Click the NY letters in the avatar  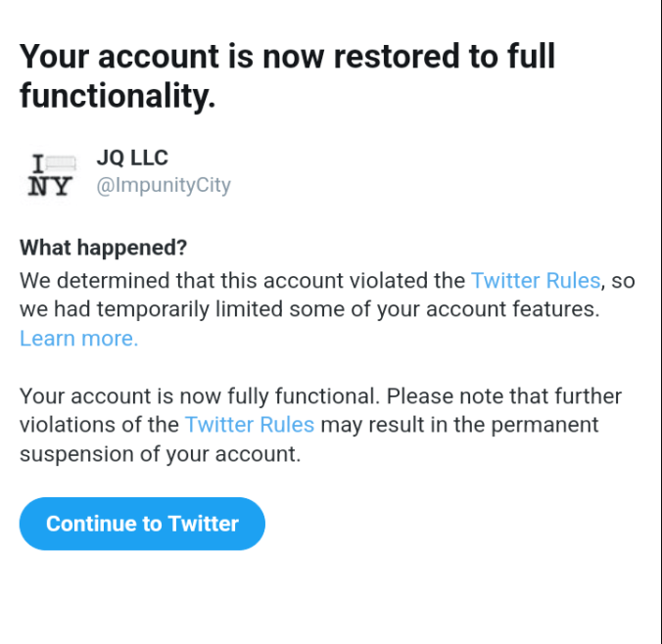click(x=49, y=186)
